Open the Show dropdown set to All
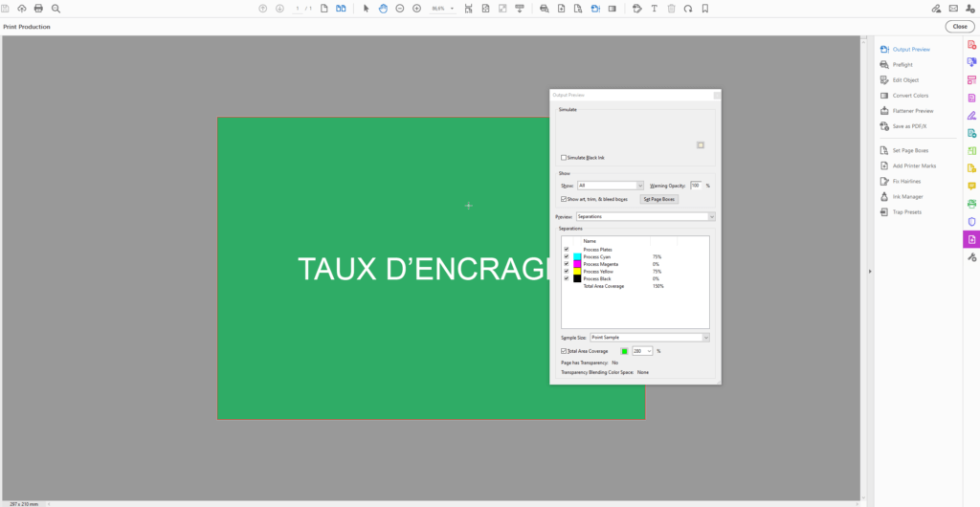Screen dimensions: 980x507 click(611, 186)
